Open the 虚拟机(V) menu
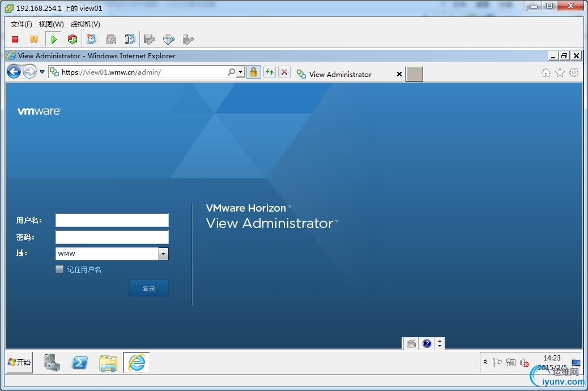Screen dimensions: 588x391 pos(85,24)
